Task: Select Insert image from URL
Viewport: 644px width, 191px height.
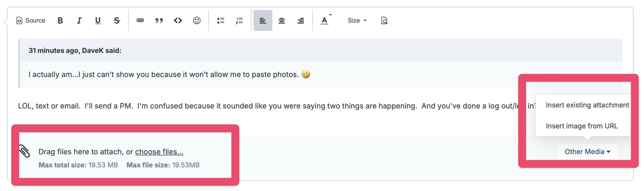Action: click(x=582, y=126)
